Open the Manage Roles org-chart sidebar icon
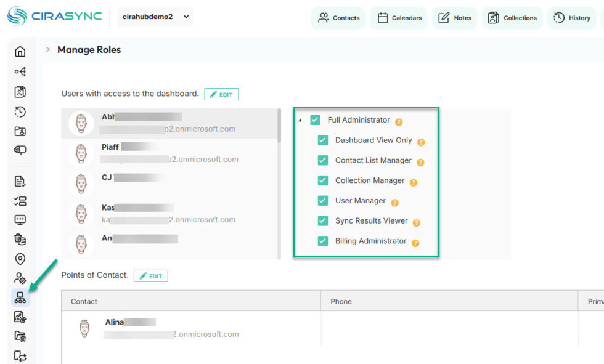The width and height of the screenshot is (604, 364). (19, 298)
